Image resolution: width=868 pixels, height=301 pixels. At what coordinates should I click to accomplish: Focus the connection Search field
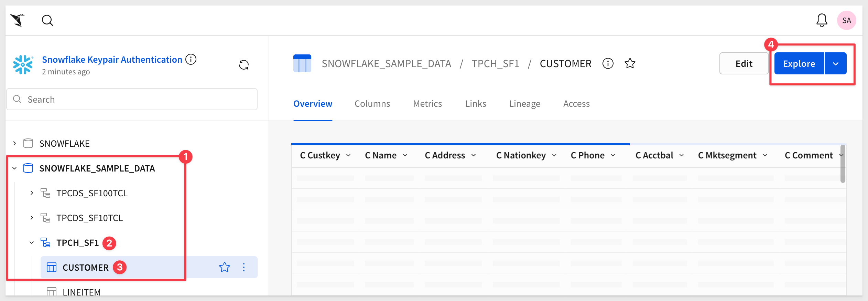pos(132,99)
